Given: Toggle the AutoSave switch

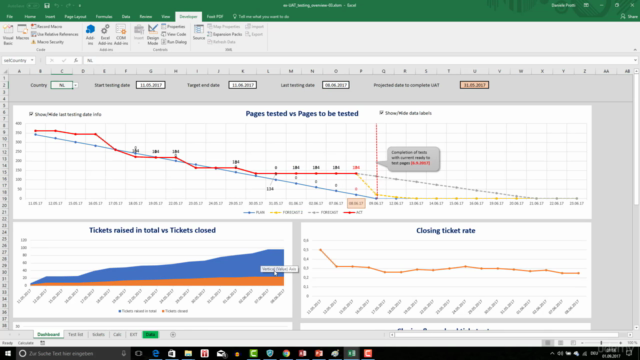Looking at the screenshot, I should coord(33,6).
